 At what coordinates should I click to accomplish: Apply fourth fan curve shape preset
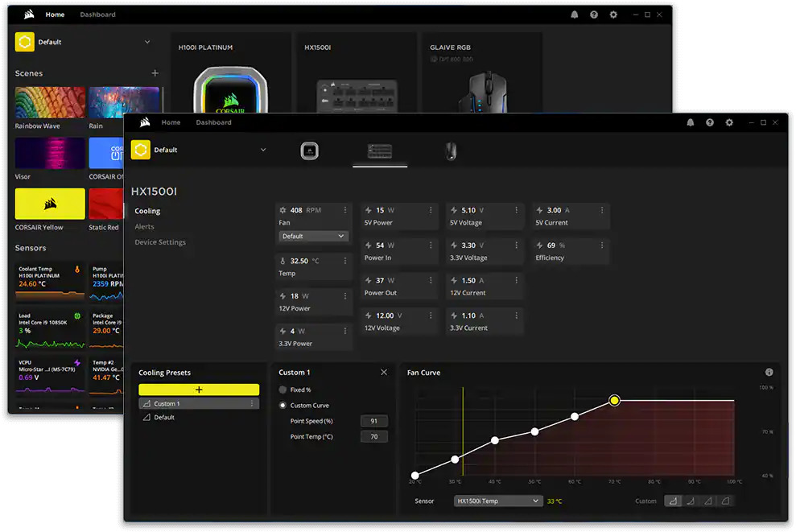[725, 501]
